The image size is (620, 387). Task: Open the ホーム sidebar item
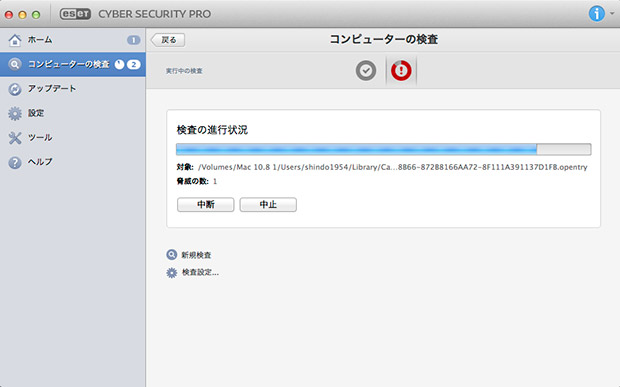point(73,40)
